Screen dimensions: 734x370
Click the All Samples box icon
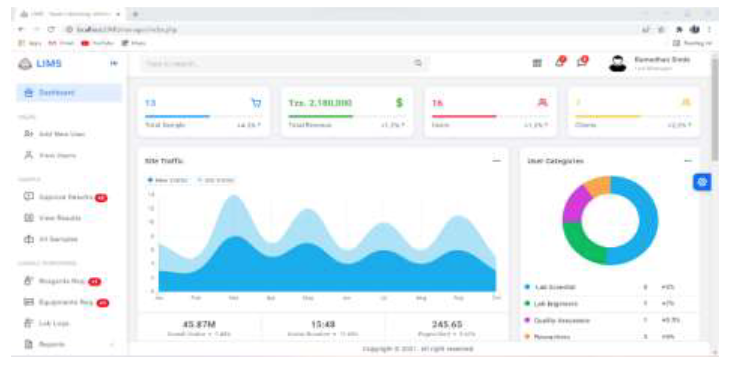pyautogui.click(x=29, y=239)
